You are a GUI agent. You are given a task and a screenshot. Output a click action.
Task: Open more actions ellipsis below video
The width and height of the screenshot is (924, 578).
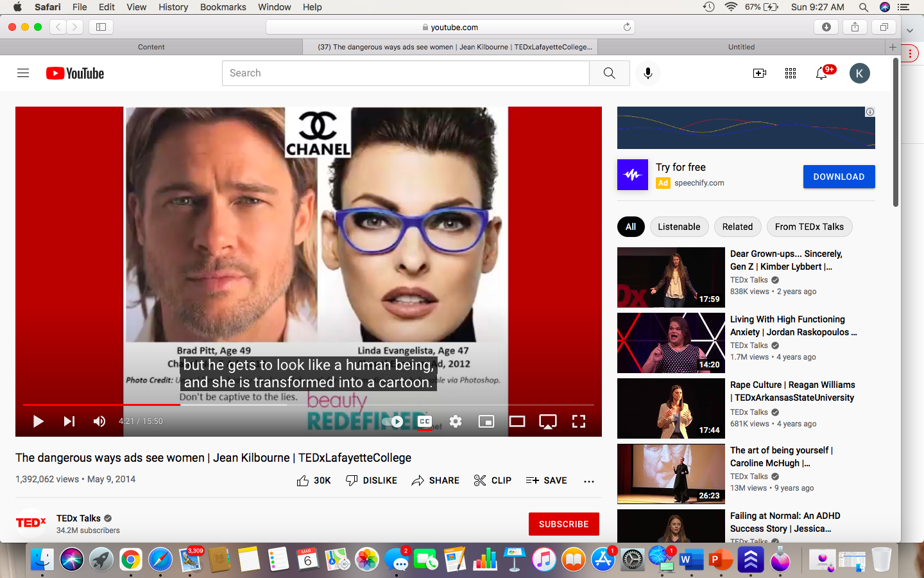point(589,481)
